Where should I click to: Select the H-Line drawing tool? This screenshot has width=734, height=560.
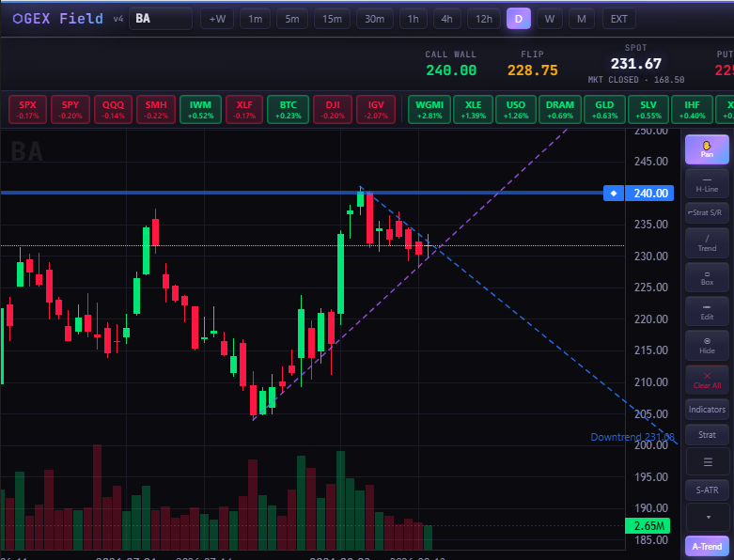click(x=707, y=183)
